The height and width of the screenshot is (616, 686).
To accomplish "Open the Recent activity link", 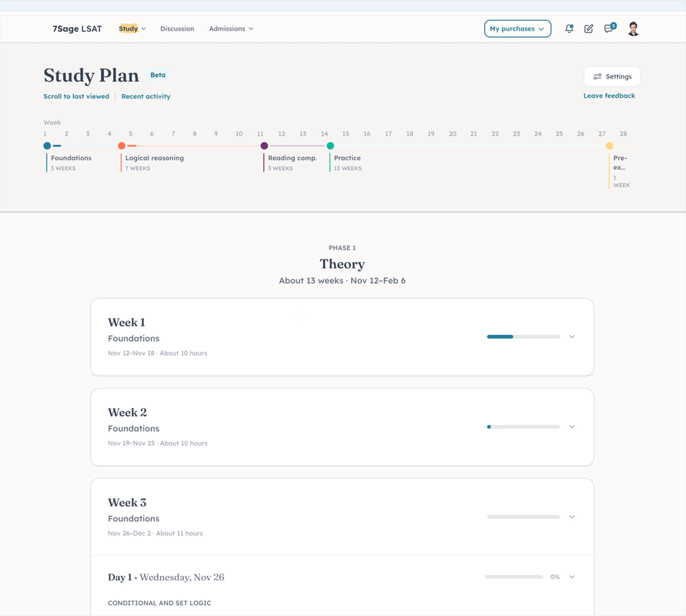I will tap(146, 96).
